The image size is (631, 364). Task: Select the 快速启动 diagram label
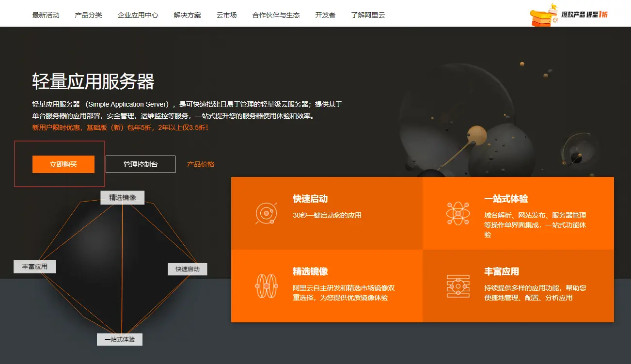[x=188, y=269]
